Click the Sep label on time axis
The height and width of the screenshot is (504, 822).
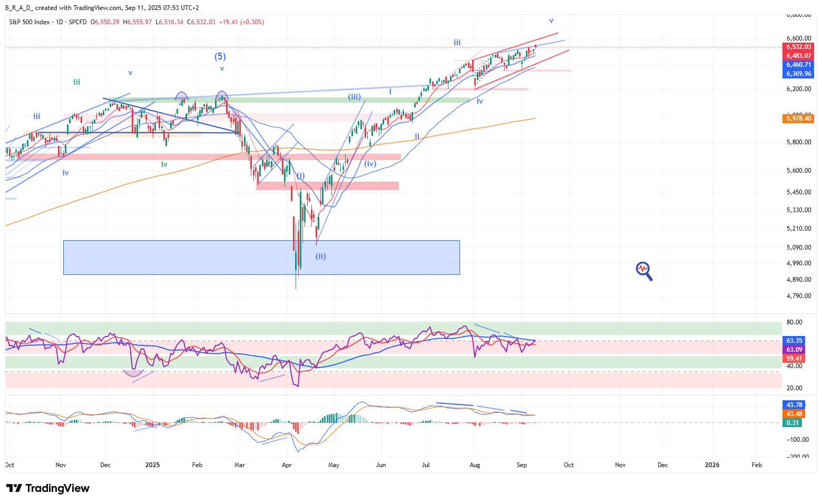click(x=522, y=465)
